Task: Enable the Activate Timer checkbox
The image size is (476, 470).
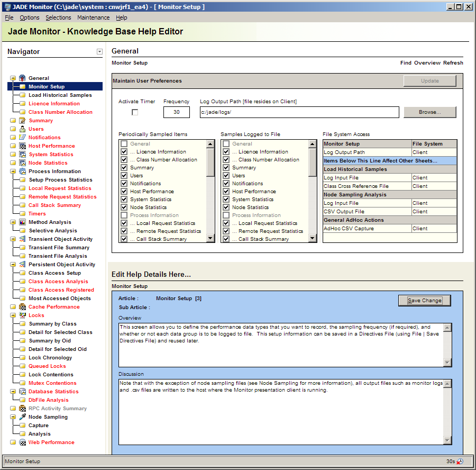Action: tap(135, 112)
